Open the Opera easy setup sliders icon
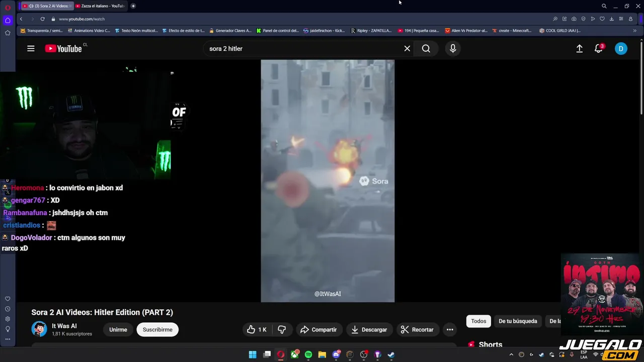The height and width of the screenshot is (362, 644). pos(621,19)
